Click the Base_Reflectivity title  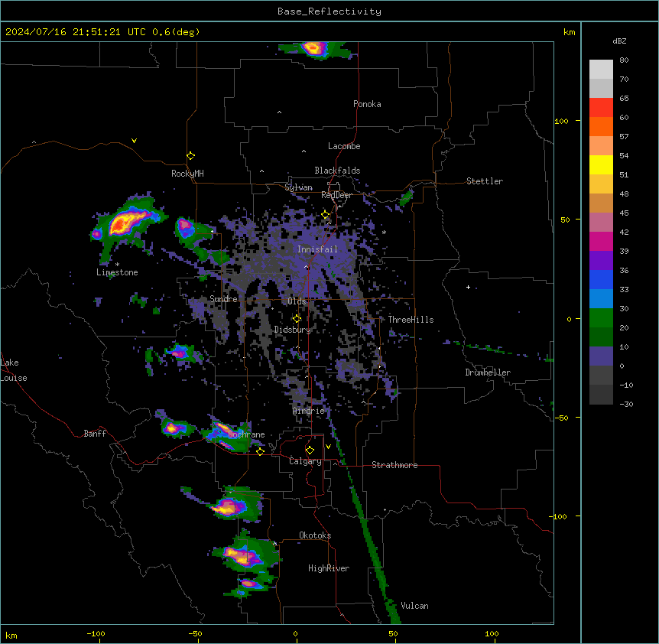pyautogui.click(x=329, y=11)
